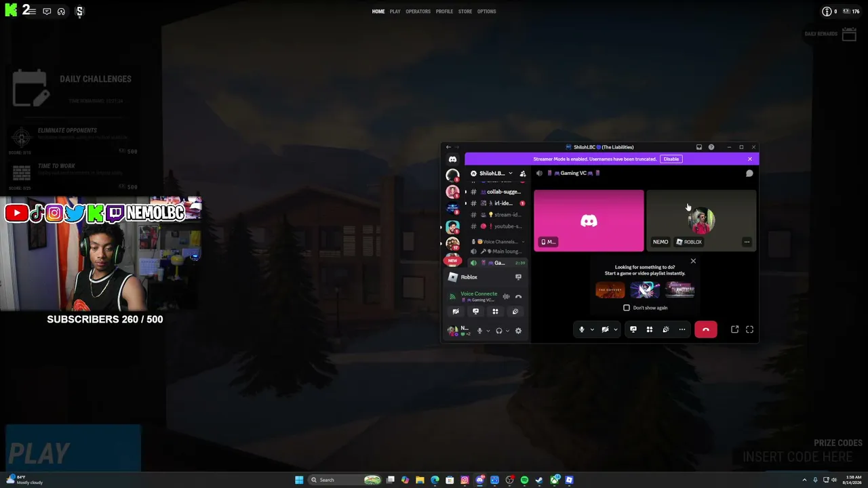Open Inbox icon in Discord title bar
The image size is (868, 488).
pyautogui.click(x=699, y=147)
